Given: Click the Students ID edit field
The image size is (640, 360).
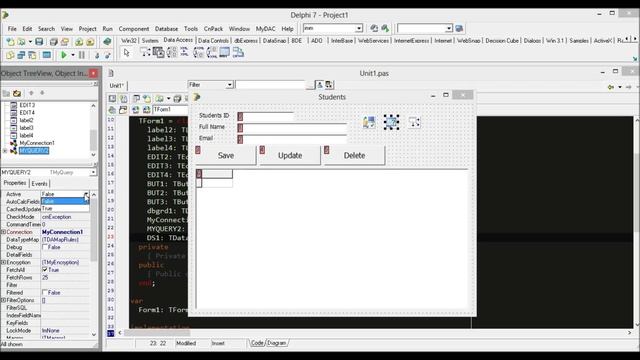Looking at the screenshot, I should (x=265, y=116).
